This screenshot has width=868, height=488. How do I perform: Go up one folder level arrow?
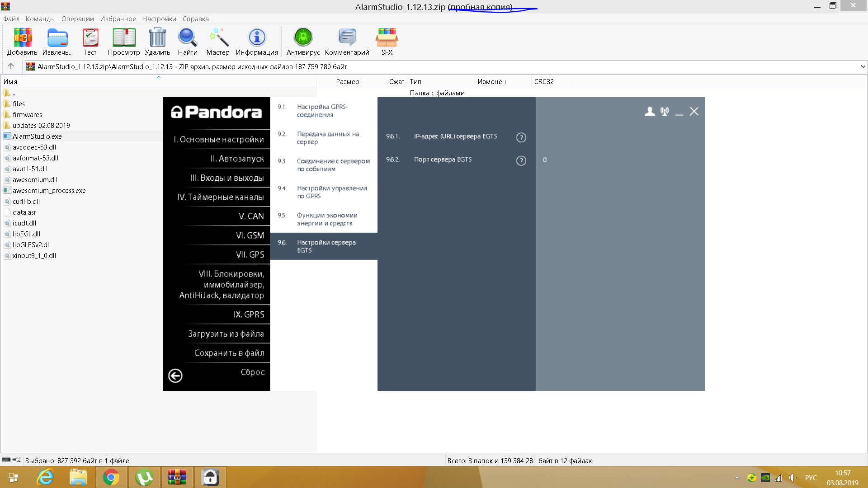point(11,66)
